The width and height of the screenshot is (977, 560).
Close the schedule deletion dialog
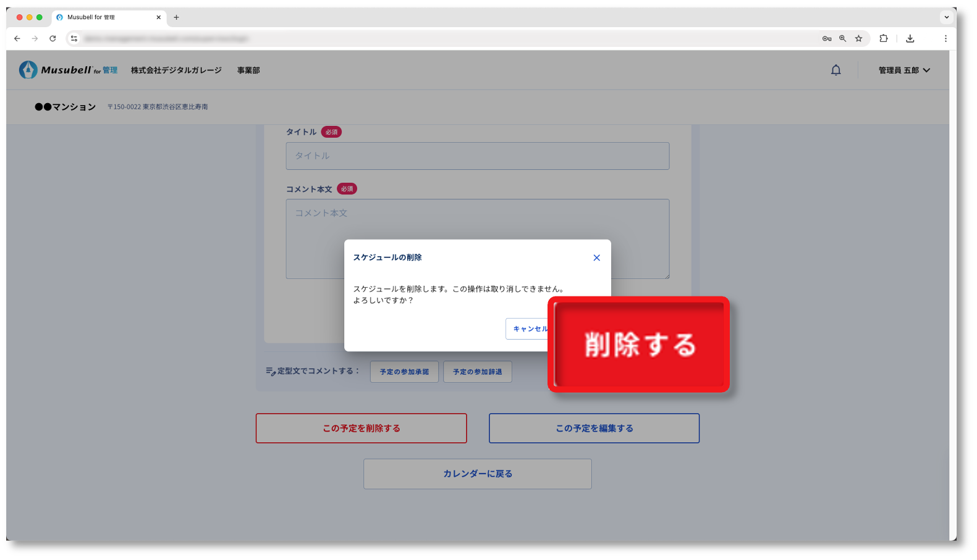596,258
